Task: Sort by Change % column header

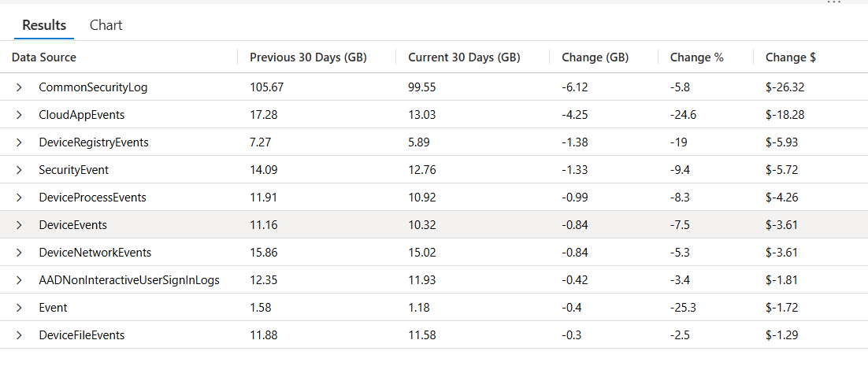Action: 696,57
